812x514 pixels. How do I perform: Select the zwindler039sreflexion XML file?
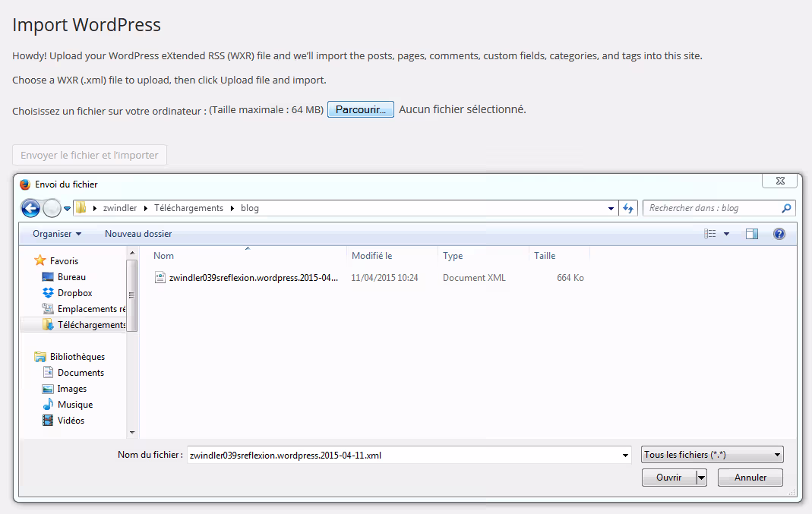click(253, 278)
